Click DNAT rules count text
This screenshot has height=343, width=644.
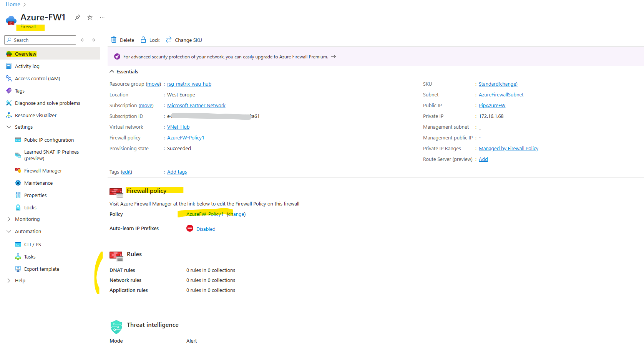[211, 270]
